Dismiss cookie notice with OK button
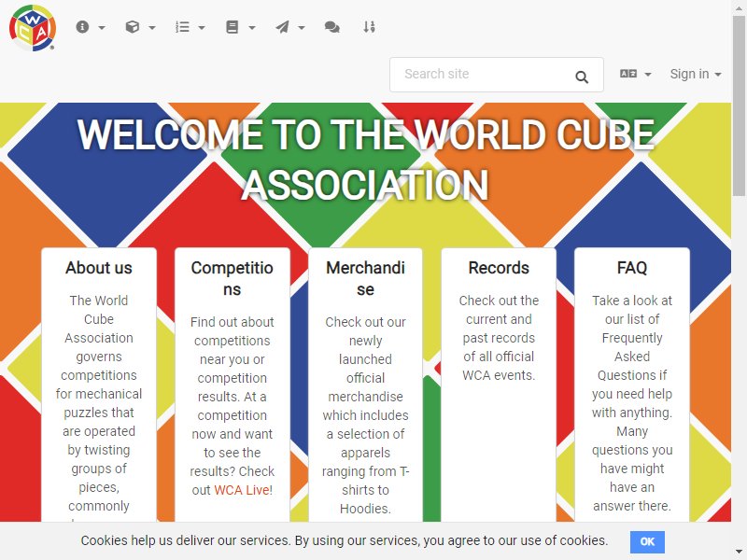Viewport: 747px width, 560px height. [x=647, y=541]
